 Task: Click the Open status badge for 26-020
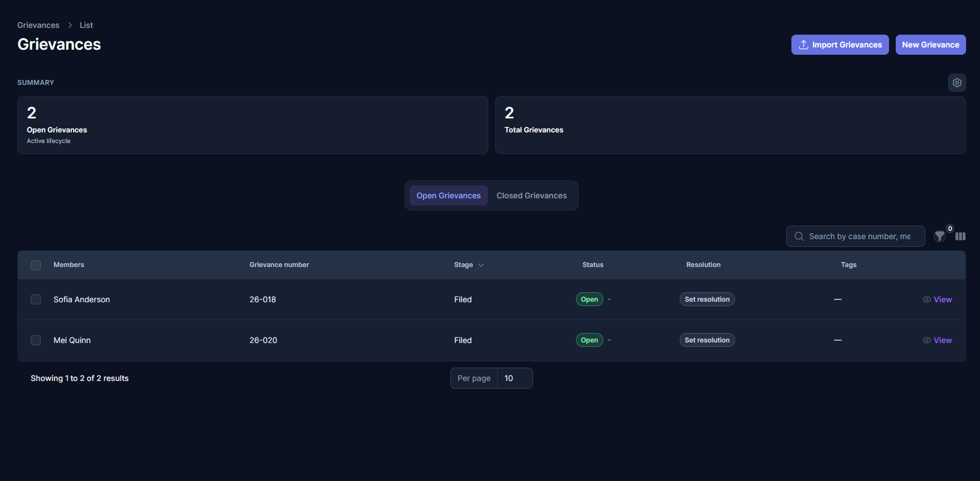point(589,340)
